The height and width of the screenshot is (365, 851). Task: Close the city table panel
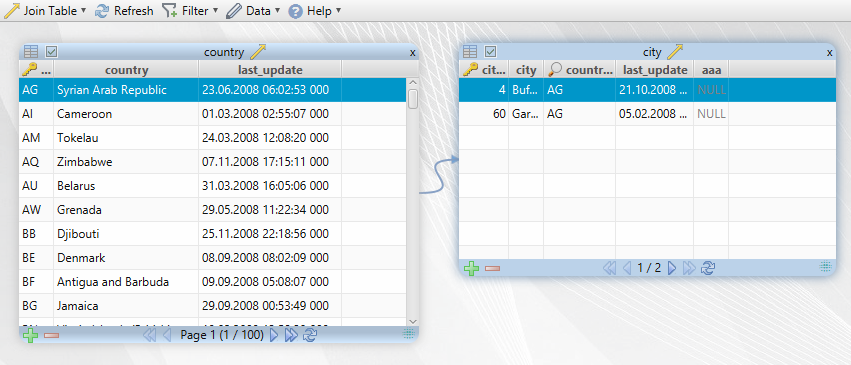click(x=829, y=53)
